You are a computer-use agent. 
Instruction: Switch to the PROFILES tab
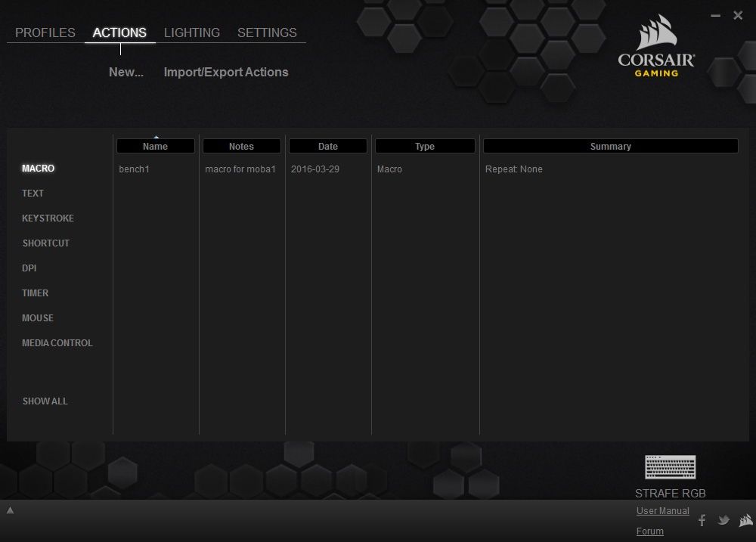(x=45, y=33)
